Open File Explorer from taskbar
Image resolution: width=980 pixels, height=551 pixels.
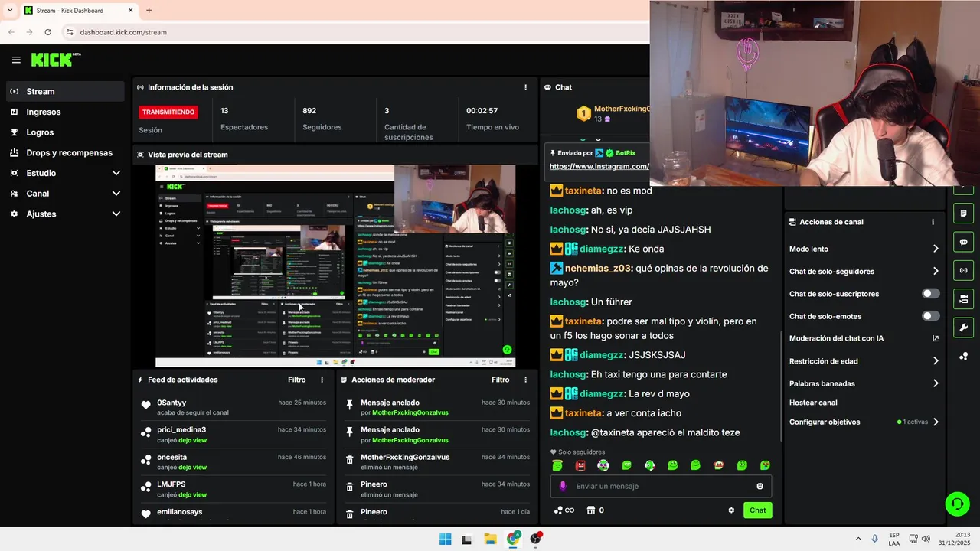490,539
